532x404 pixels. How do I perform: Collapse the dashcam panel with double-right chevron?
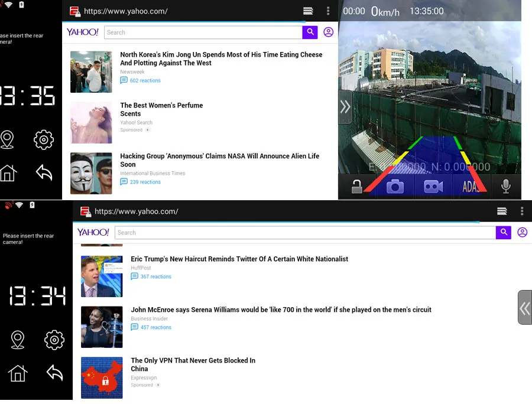click(345, 107)
